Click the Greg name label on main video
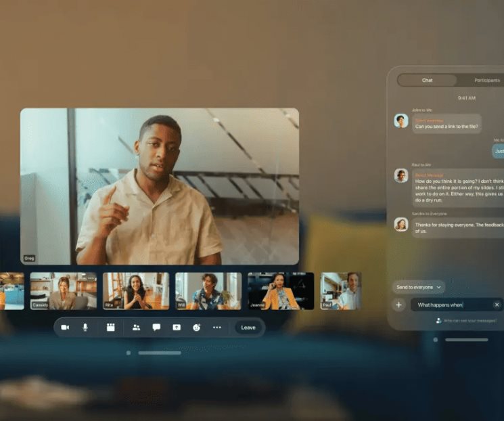Image resolution: width=504 pixels, height=421 pixels. point(29,259)
